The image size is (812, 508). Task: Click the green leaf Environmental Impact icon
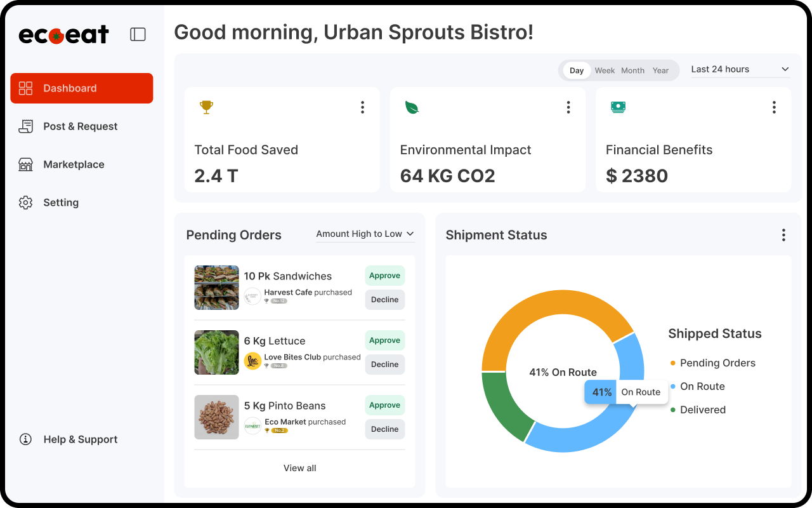point(412,107)
